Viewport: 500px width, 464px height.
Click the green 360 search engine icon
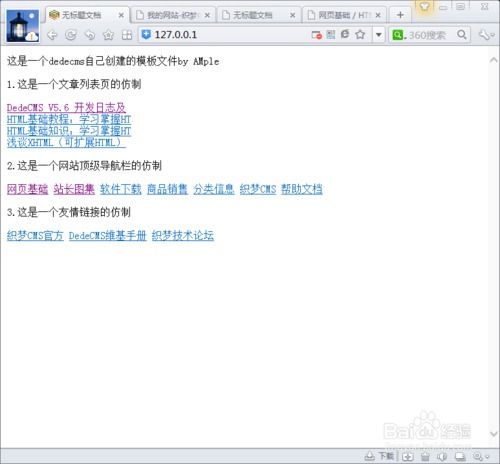click(398, 35)
